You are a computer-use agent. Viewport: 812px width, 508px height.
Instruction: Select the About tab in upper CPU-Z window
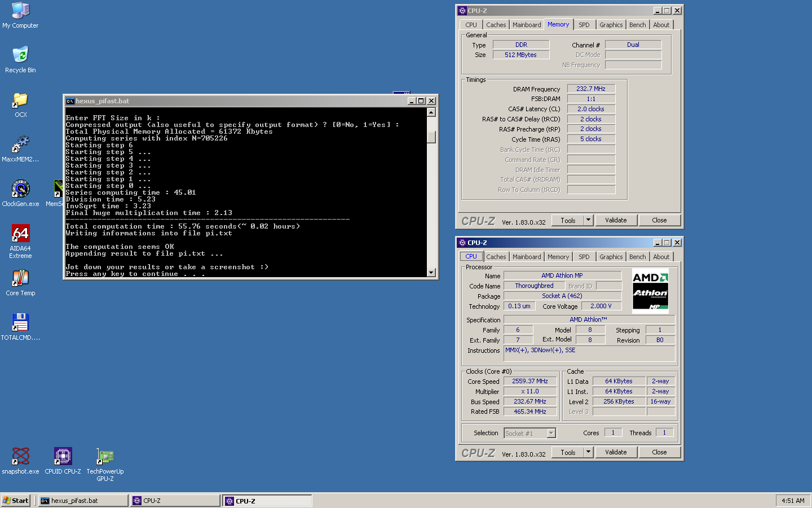click(x=661, y=25)
